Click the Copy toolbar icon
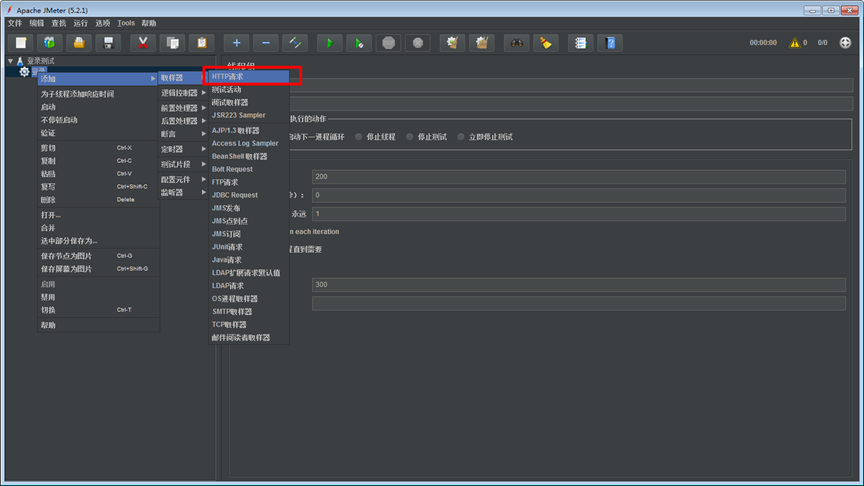The image size is (864, 486). click(172, 42)
